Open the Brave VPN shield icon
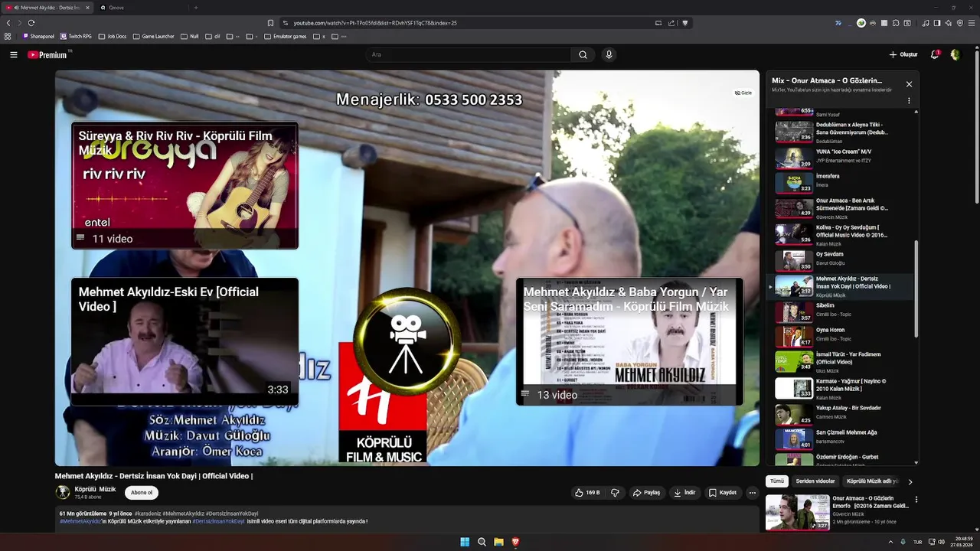The image size is (980, 551). 960,23
